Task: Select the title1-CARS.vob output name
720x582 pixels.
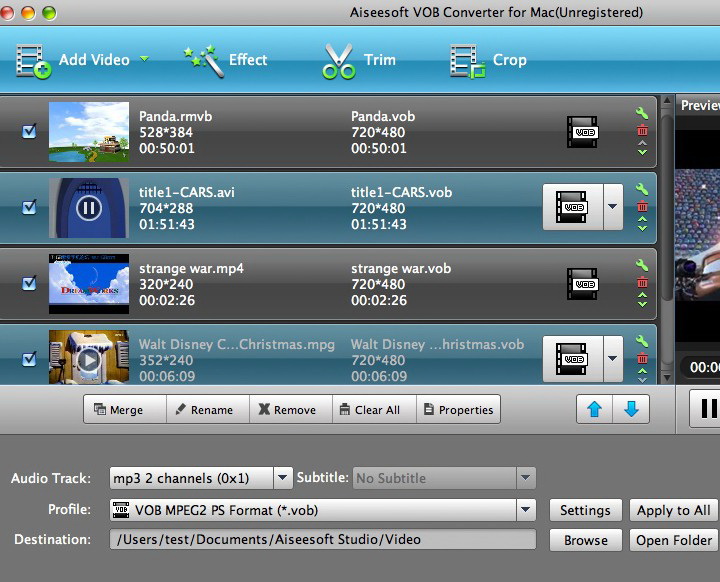Action: 401,192
